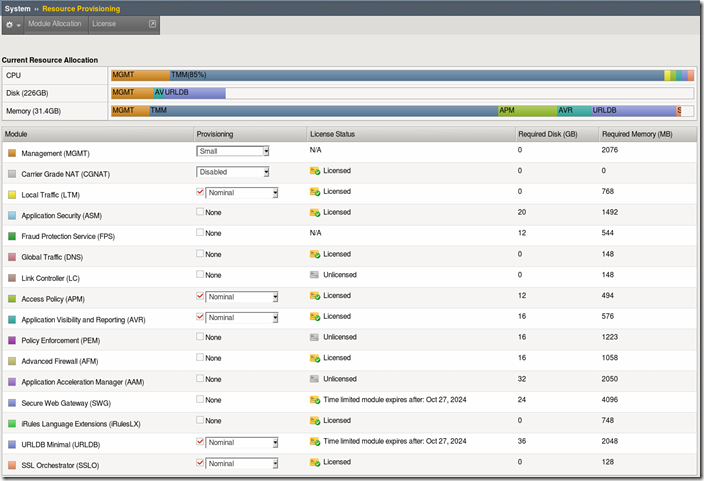The height and width of the screenshot is (481, 704).
Task: Click the salmon SSL Orchestrator color swatch
Action: [x=12, y=465]
